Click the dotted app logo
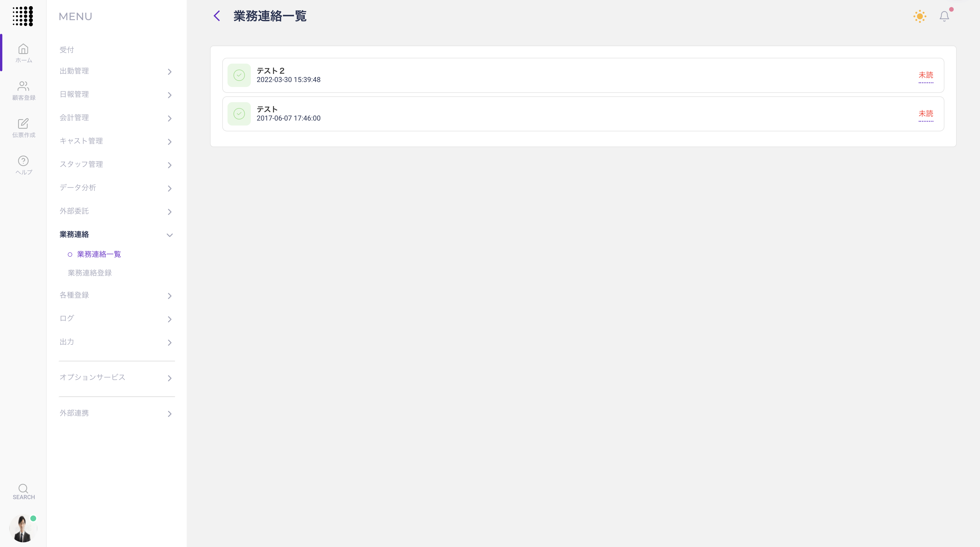This screenshot has height=547, width=980. tap(23, 16)
